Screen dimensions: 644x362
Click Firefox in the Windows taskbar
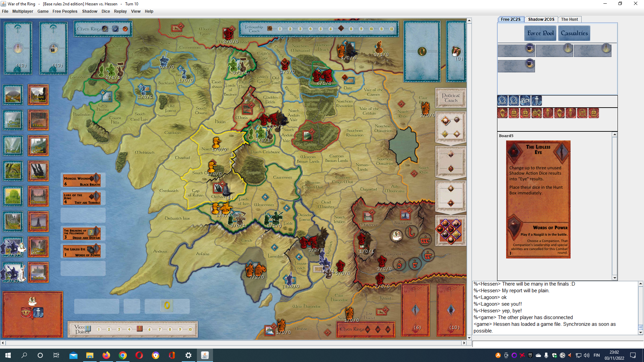click(x=106, y=355)
